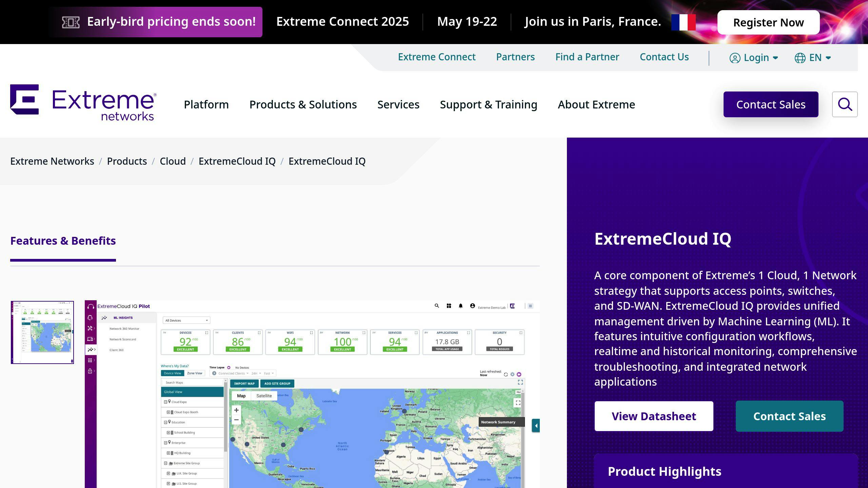The width and height of the screenshot is (868, 488).
Task: Open the Contact Us link
Action: click(x=664, y=57)
